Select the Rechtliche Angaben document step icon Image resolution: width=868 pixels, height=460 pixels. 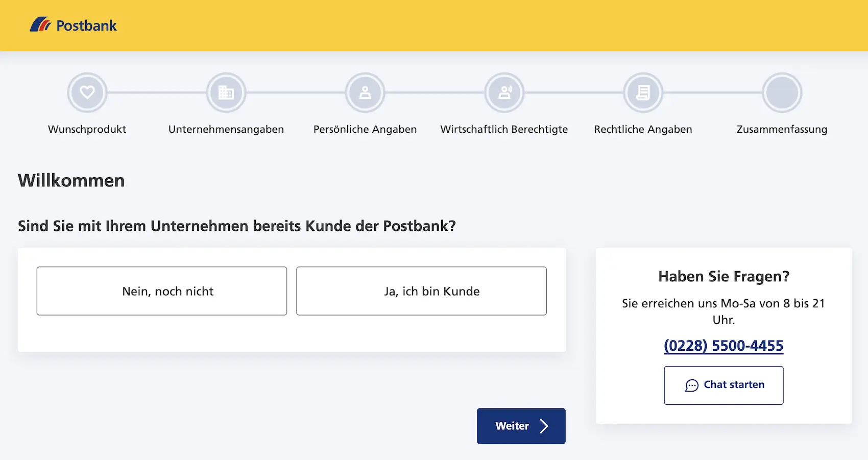pos(643,92)
